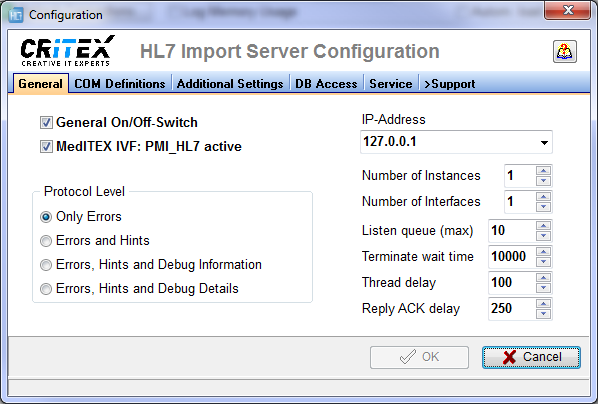This screenshot has width=598, height=404.
Task: Toggle MedITEX IVF: PMI_HL7 active checkbox
Action: coord(46,146)
